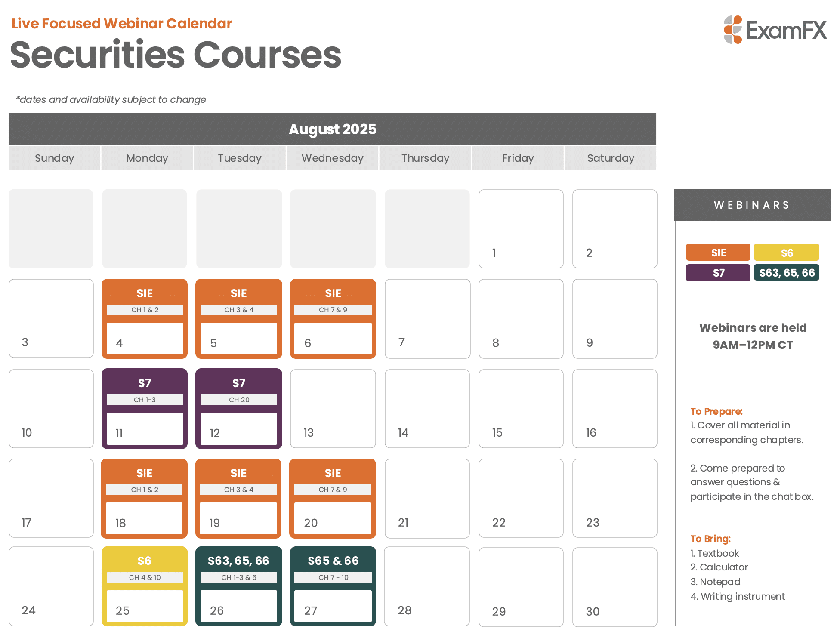Click the ExamFX logo icon
The width and height of the screenshot is (840, 635).
(x=733, y=30)
